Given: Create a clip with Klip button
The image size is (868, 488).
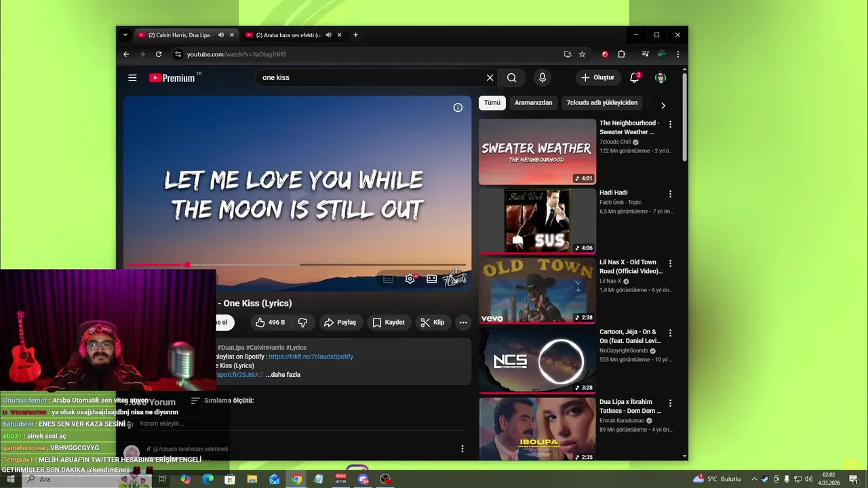Looking at the screenshot, I should [432, 323].
